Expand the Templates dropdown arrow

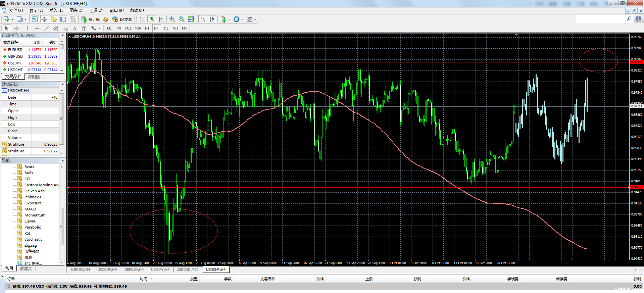(x=255, y=19)
